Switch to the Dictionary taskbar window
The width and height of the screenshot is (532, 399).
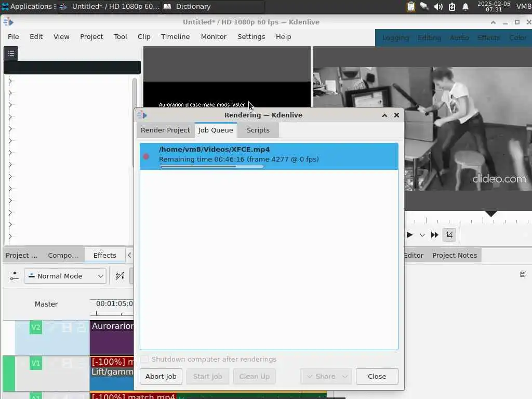(x=212, y=6)
